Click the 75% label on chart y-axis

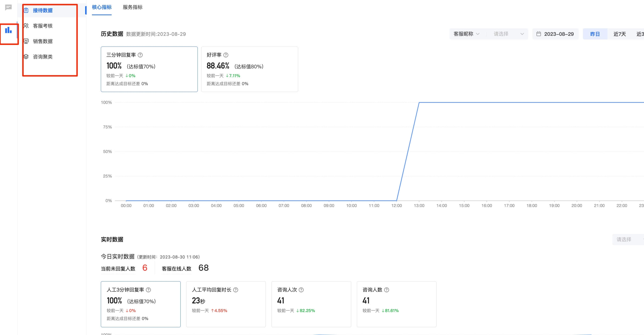tap(107, 127)
